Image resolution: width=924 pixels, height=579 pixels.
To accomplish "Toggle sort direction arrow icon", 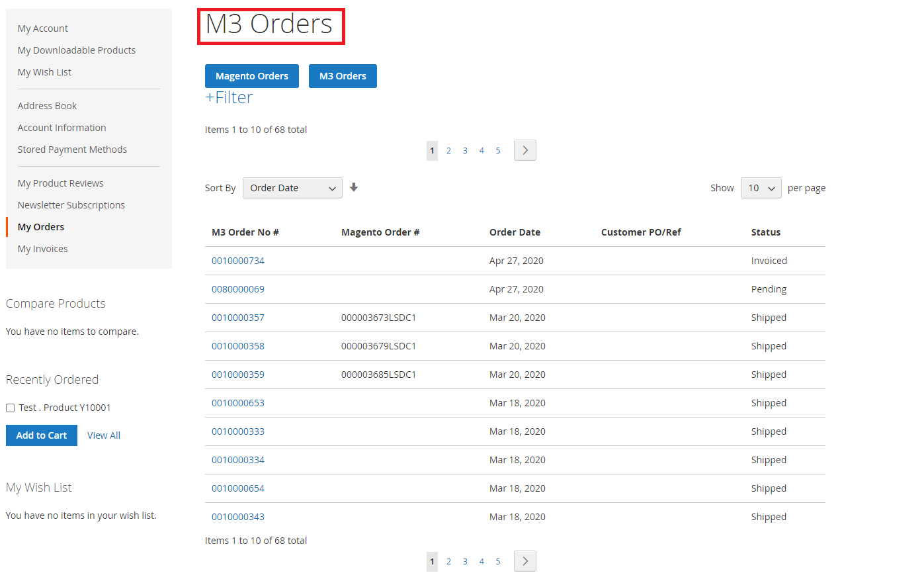I will tap(354, 187).
